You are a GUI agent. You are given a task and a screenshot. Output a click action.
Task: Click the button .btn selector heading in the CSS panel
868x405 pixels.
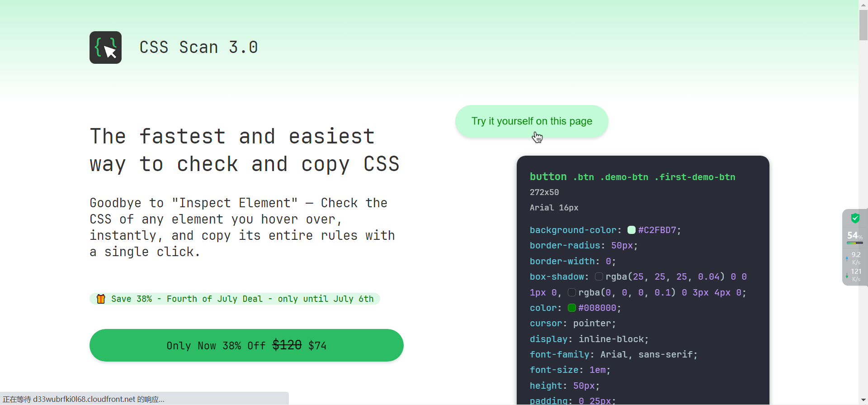point(632,177)
